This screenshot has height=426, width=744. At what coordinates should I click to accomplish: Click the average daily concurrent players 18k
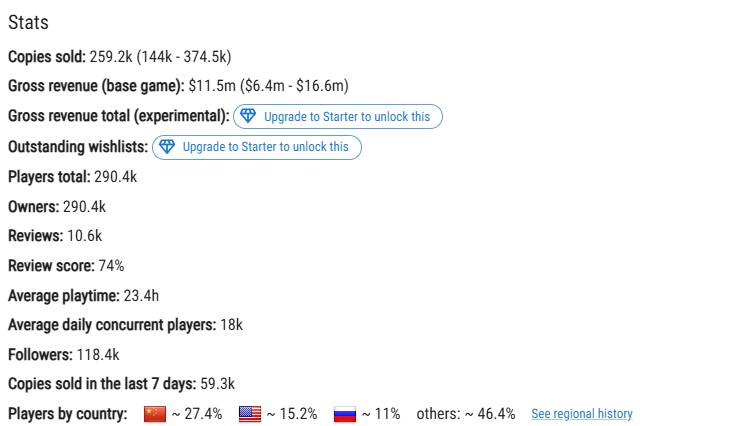pyautogui.click(x=232, y=325)
